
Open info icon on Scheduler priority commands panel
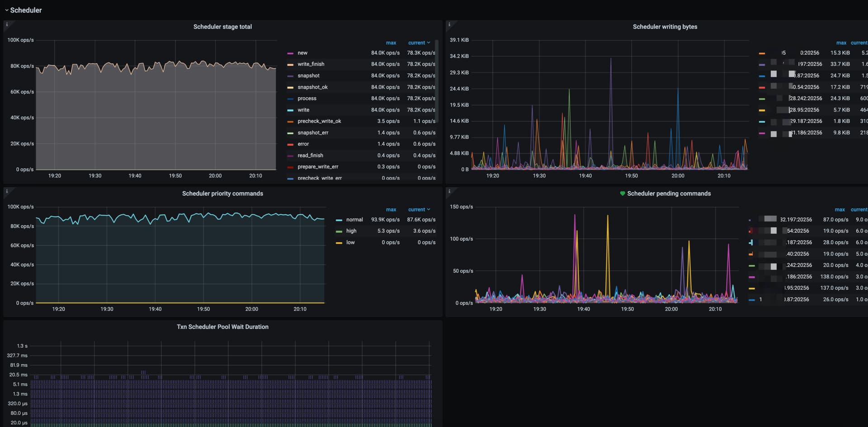pyautogui.click(x=7, y=191)
